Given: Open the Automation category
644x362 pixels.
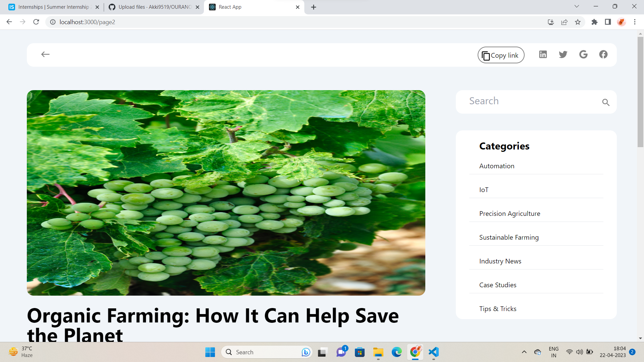Looking at the screenshot, I should [x=496, y=166].
